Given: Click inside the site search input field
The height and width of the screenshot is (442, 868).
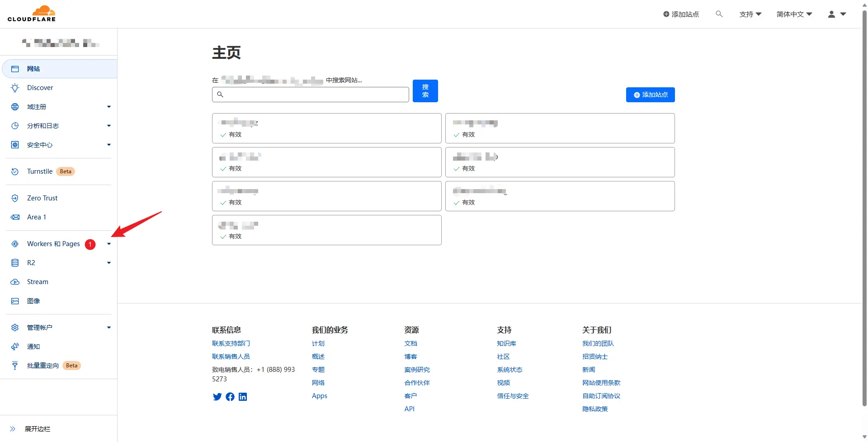Looking at the screenshot, I should tap(310, 94).
